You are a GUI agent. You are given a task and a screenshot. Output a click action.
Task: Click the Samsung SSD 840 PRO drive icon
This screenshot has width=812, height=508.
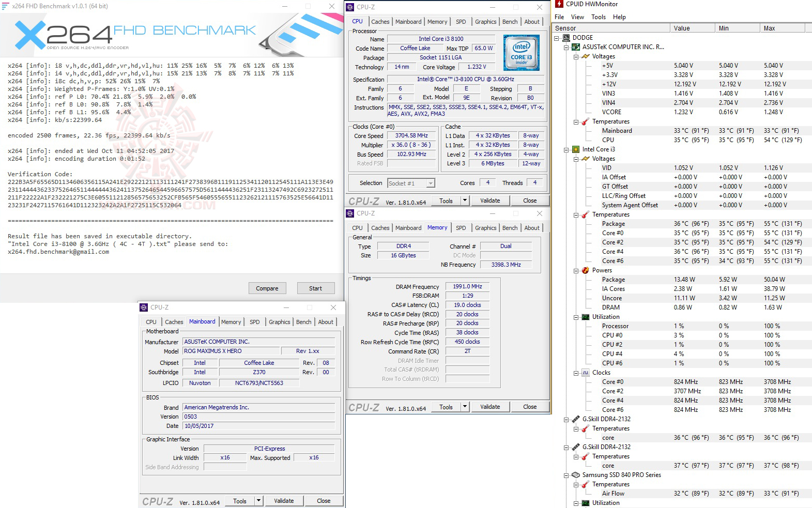pos(576,475)
